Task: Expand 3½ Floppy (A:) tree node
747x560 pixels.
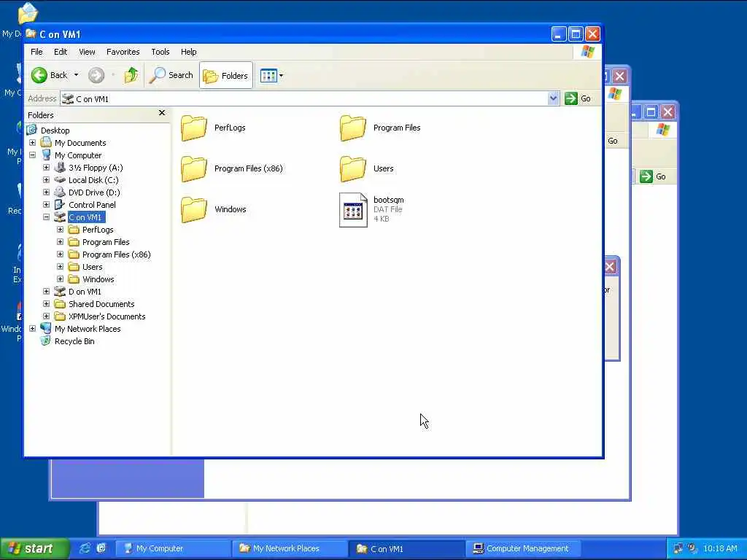Action: [x=46, y=168]
